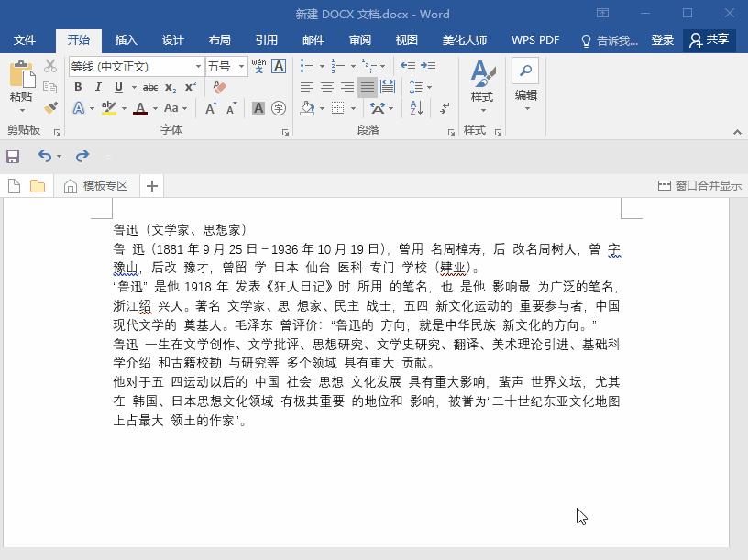The width and height of the screenshot is (748, 560).
Task: Open the 审阅 ribbon tab
Action: 359,39
